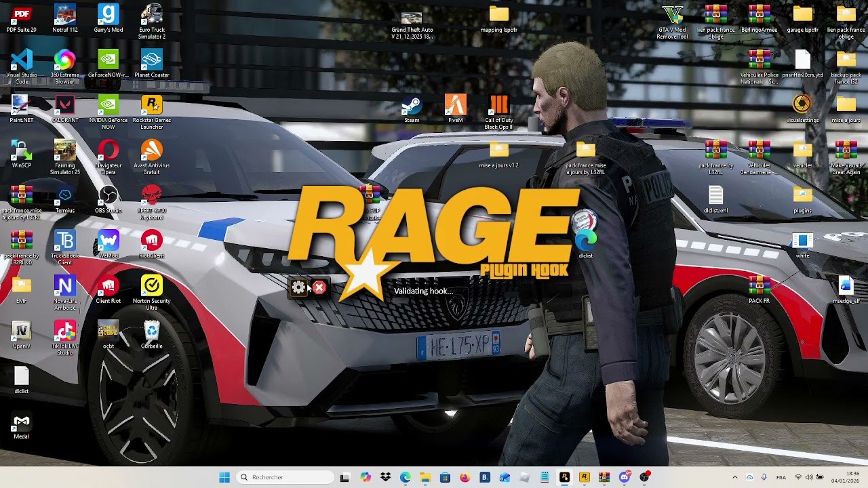
Task: Click the Rechercher taskbar search box
Action: tap(285, 477)
